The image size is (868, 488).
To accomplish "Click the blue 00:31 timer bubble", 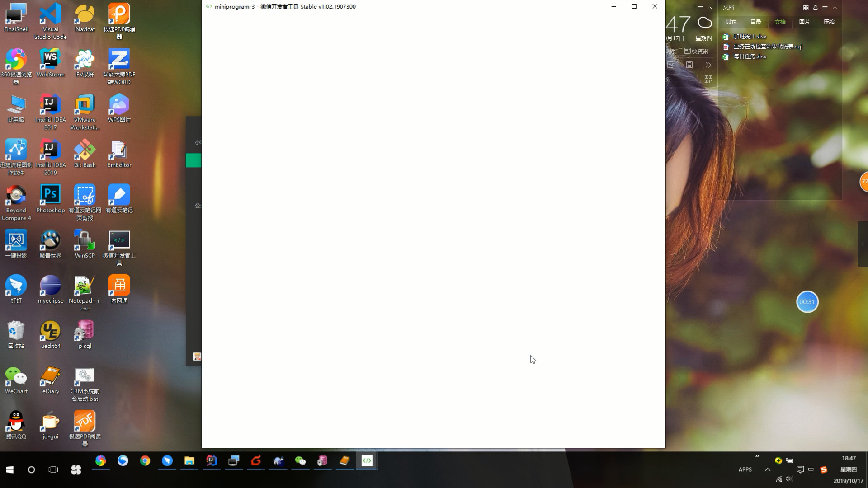I will (807, 302).
